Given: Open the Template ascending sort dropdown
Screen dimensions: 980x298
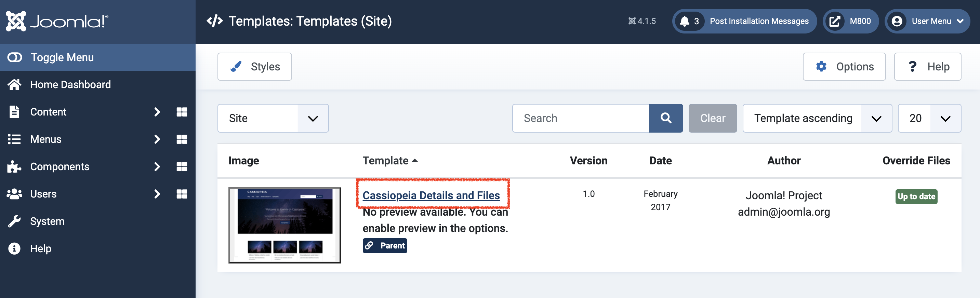Looking at the screenshot, I should (x=817, y=118).
